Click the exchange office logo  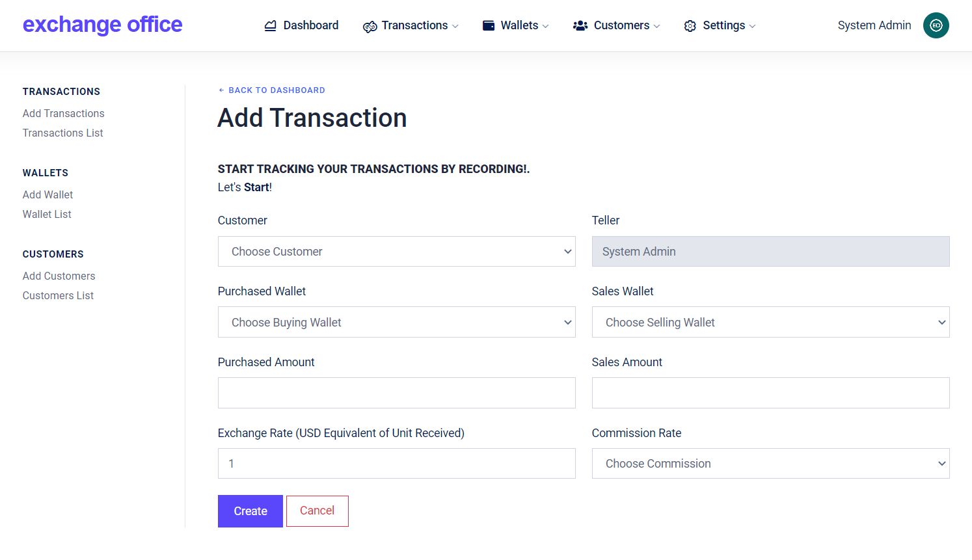coord(102,25)
